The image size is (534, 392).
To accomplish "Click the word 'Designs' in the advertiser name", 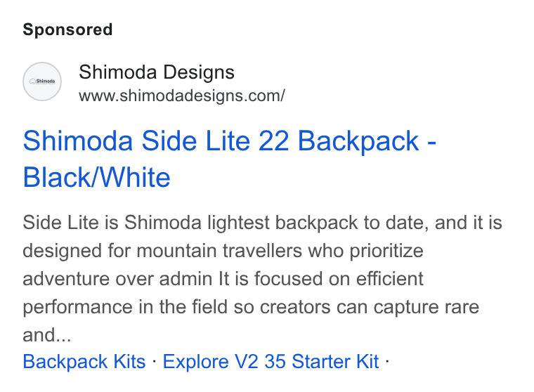I will click(199, 72).
